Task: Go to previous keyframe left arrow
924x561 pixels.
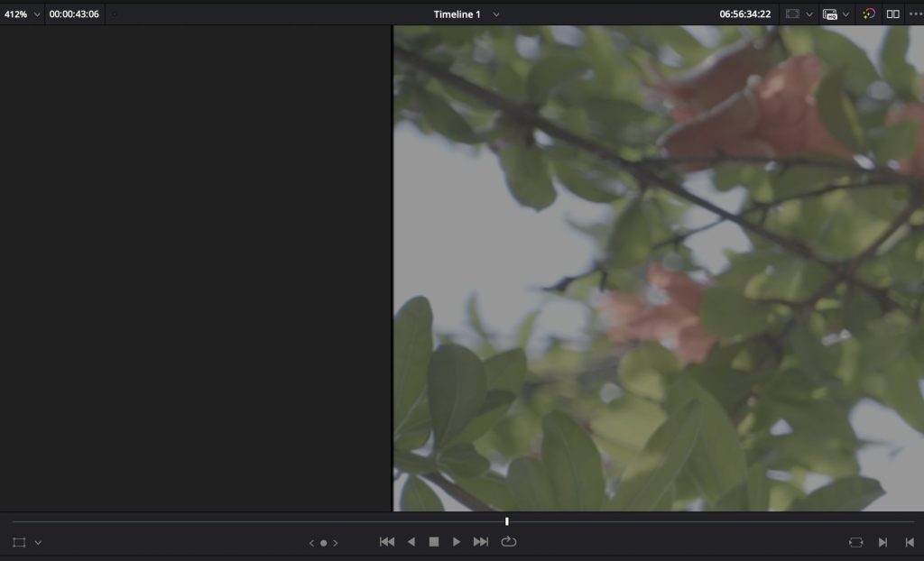Action: click(311, 543)
